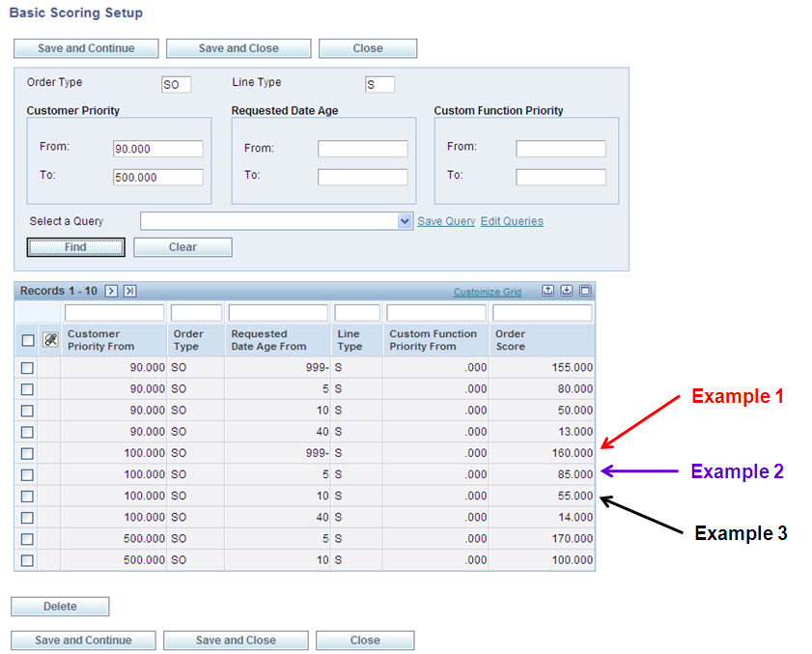Check the row with Order Score 85.000
The width and height of the screenshot is (812, 654).
point(27,475)
